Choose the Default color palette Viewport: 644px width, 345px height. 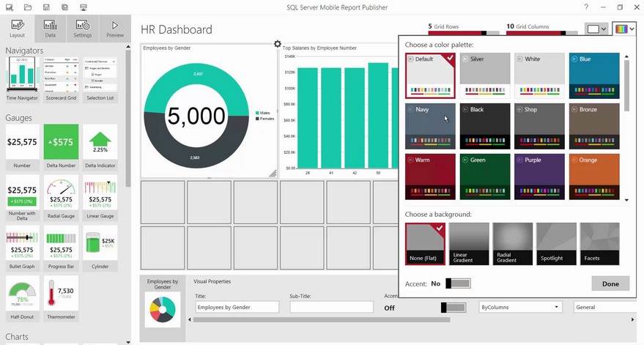click(430, 75)
